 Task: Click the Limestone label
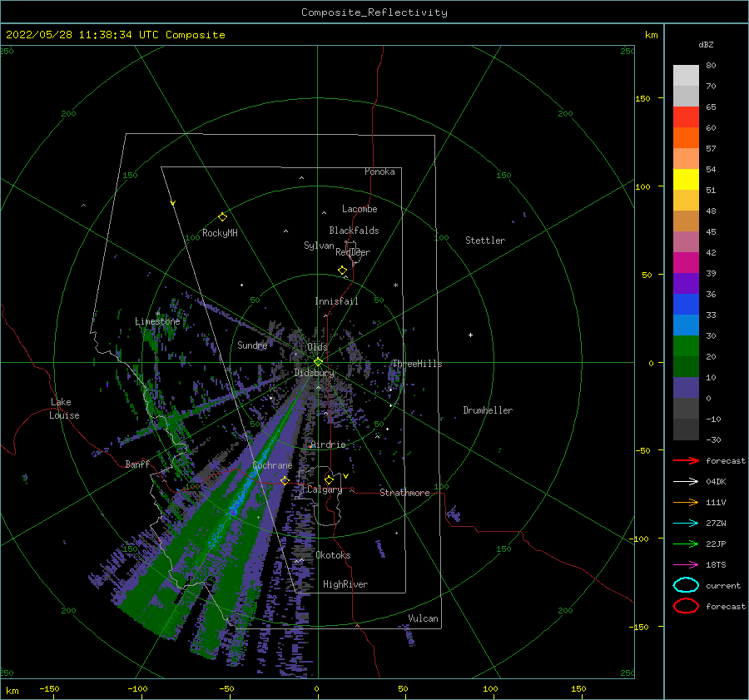(x=157, y=321)
